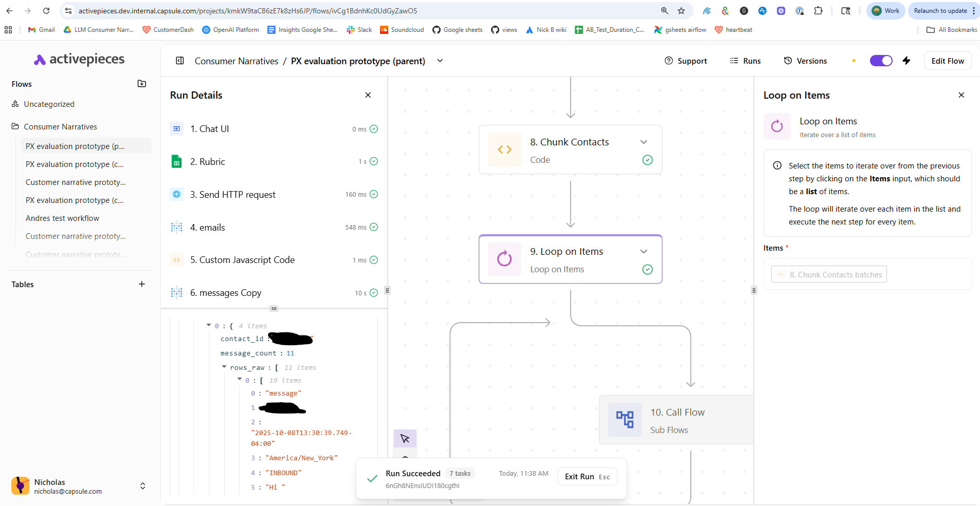Click the Exit Run button
This screenshot has width=980, height=506.
point(587,477)
